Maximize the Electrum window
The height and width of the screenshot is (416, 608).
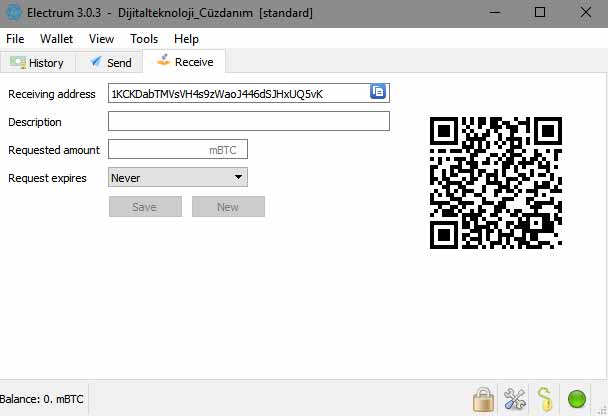(540, 12)
